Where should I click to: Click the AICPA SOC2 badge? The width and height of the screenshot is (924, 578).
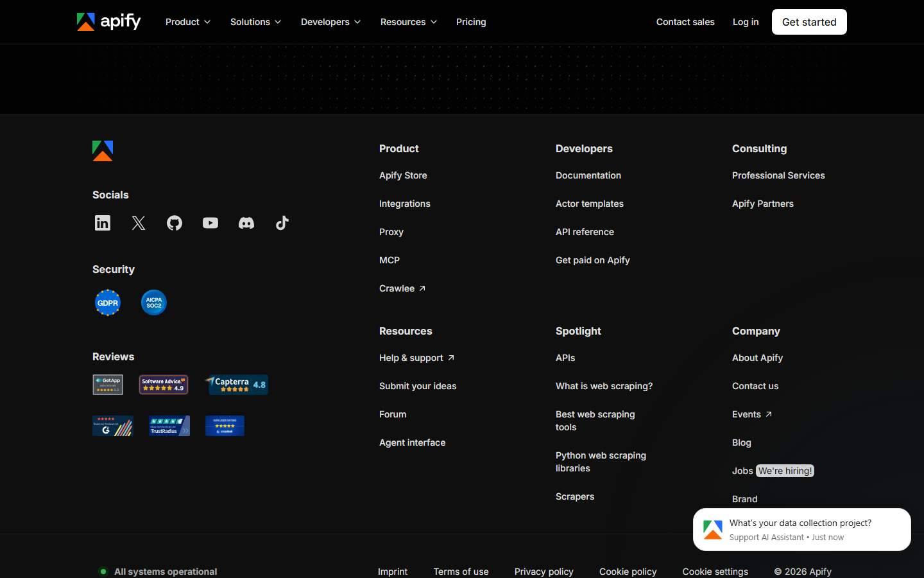coord(154,302)
